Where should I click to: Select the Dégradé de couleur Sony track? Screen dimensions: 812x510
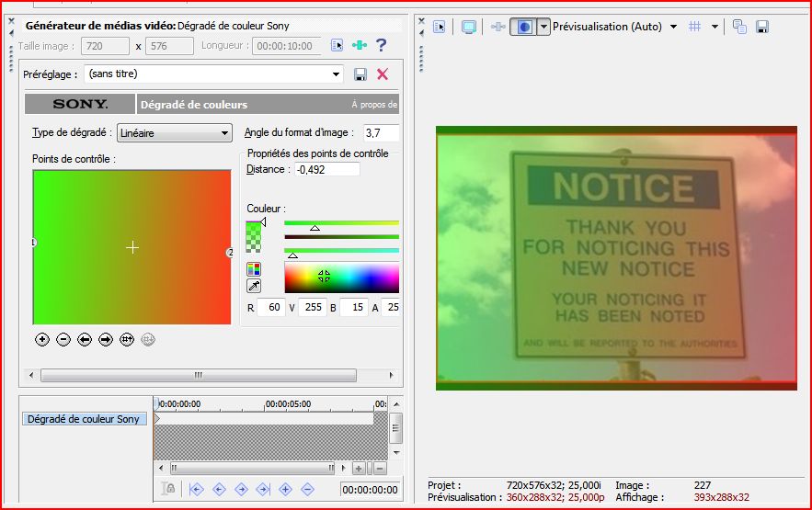point(84,419)
